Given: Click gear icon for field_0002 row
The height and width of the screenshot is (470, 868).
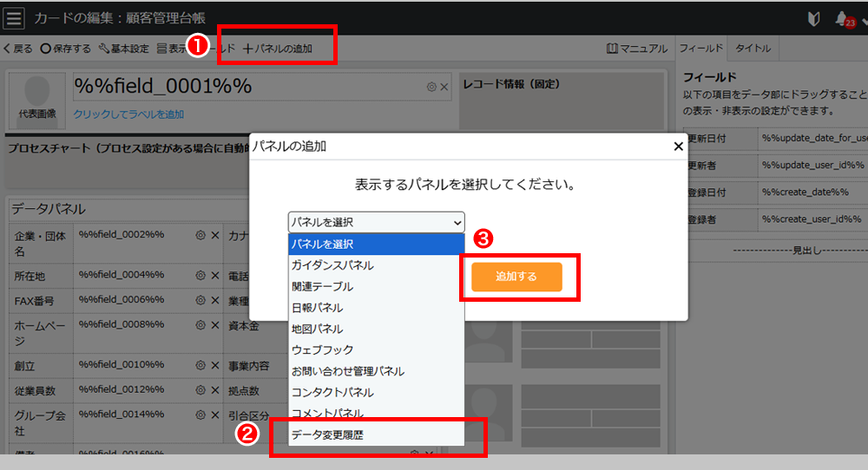Looking at the screenshot, I should (x=201, y=235).
